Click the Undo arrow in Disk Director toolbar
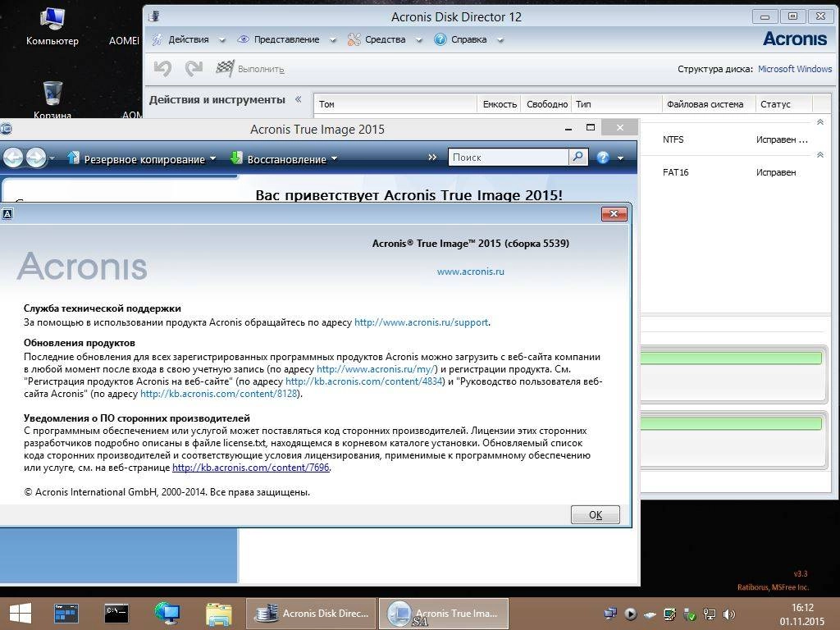840x630 pixels. (x=163, y=69)
